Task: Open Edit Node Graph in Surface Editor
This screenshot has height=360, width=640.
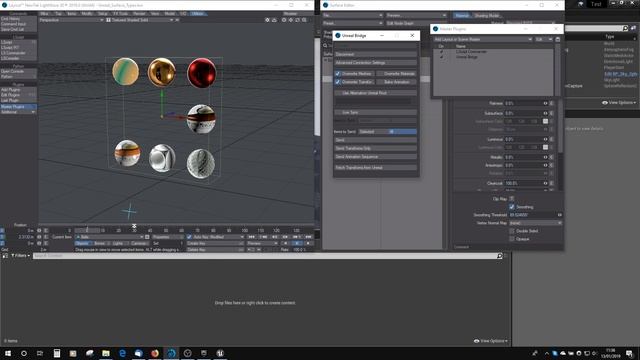Action: (416, 23)
